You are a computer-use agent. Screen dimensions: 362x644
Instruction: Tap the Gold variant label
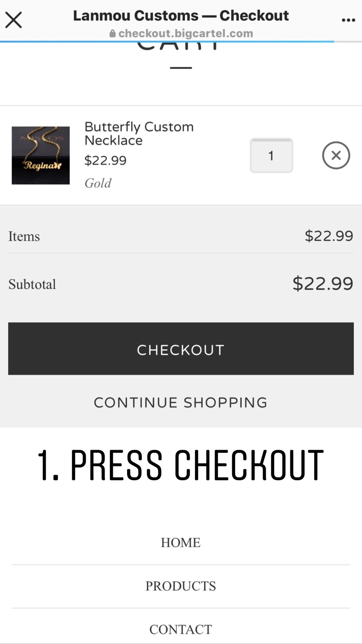pyautogui.click(x=98, y=183)
